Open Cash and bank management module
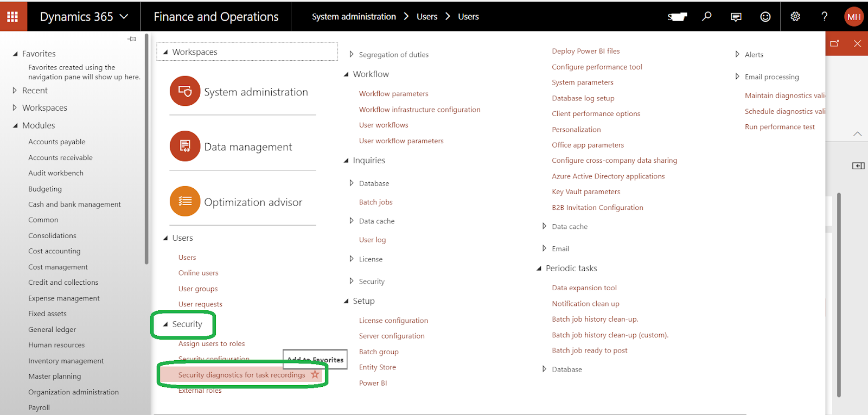Viewport: 868px width, 415px height. [x=74, y=205]
